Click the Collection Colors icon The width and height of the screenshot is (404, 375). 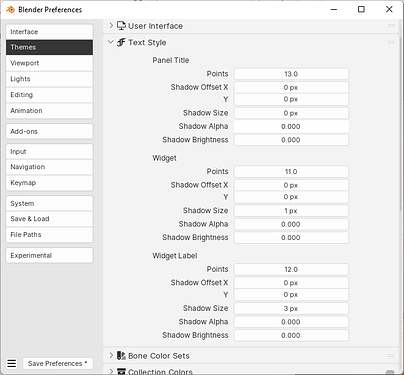121,371
